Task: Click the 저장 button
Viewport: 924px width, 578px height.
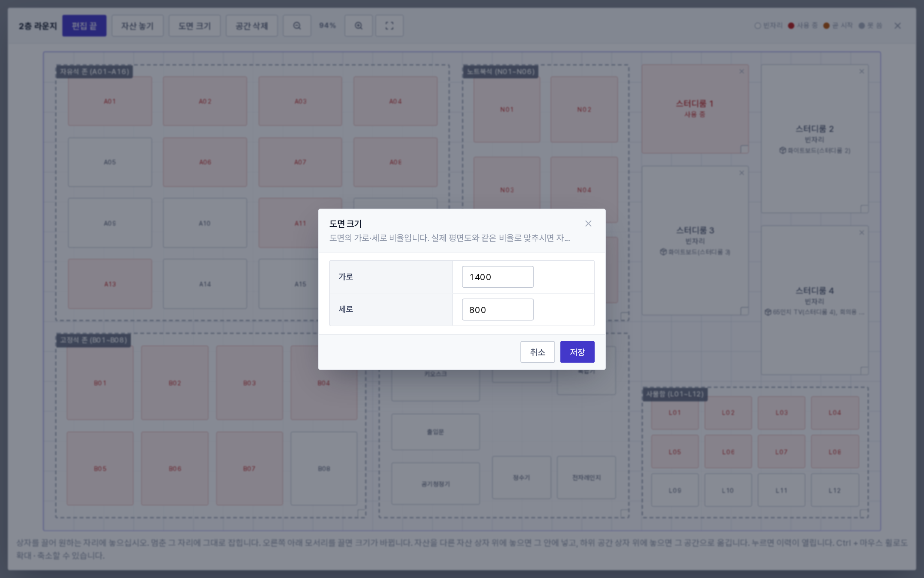Action: click(577, 352)
